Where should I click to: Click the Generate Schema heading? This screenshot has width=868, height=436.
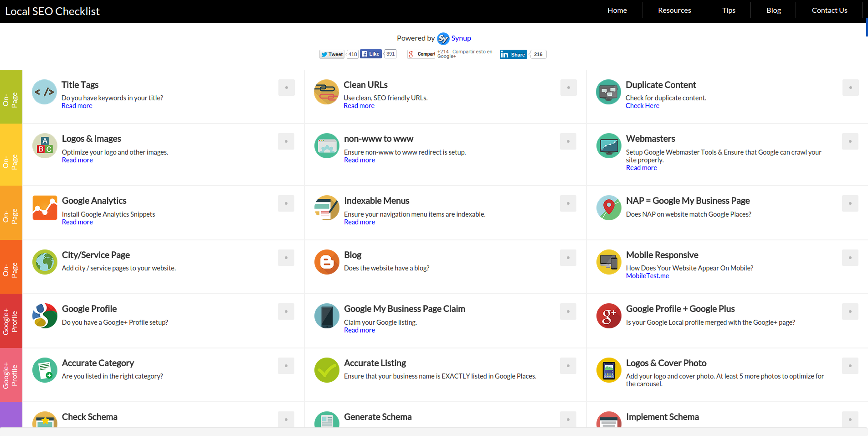pyautogui.click(x=378, y=417)
